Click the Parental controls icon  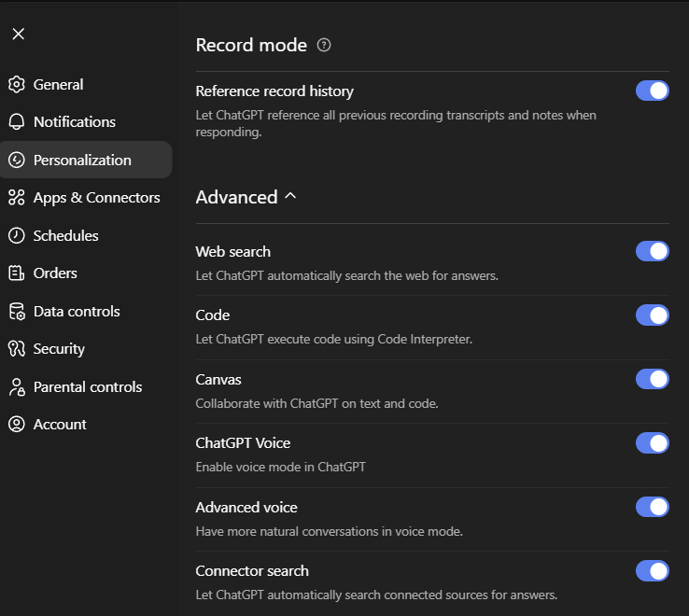pos(16,387)
